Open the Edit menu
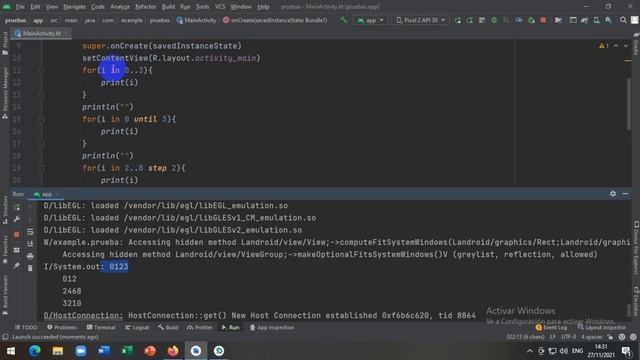The width and height of the screenshot is (640, 360). (x=36, y=7)
